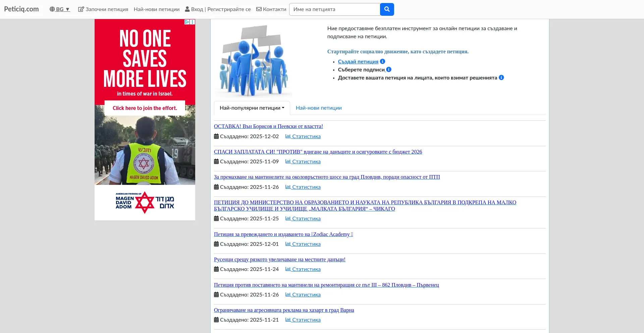This screenshot has height=333, width=644.
Task: Click the AdChoices icon on the ad
Action: pos(187,22)
